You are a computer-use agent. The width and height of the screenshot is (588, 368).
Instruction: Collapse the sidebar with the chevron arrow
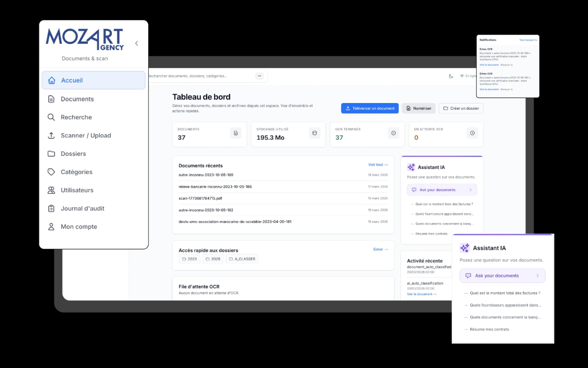137,43
